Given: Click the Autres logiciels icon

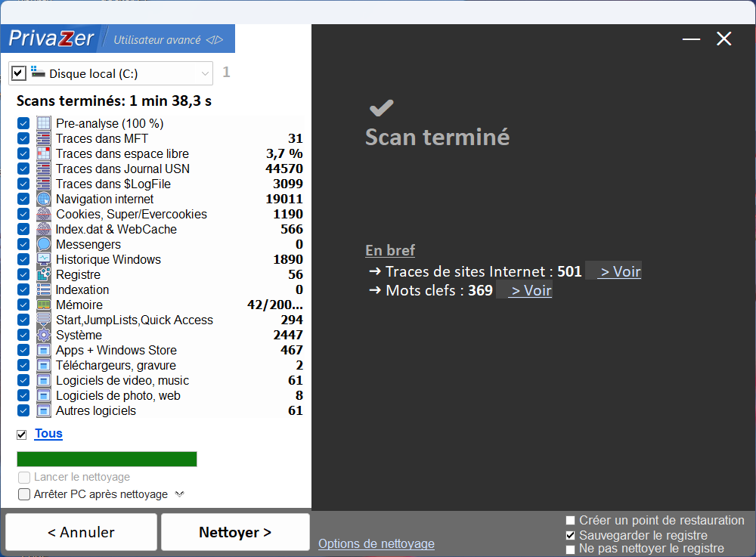Looking at the screenshot, I should pos(43,410).
